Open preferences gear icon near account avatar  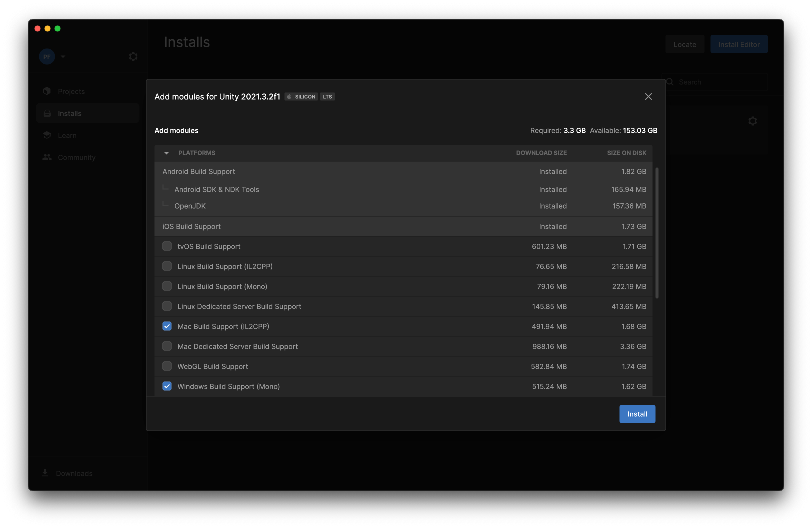pyautogui.click(x=133, y=56)
